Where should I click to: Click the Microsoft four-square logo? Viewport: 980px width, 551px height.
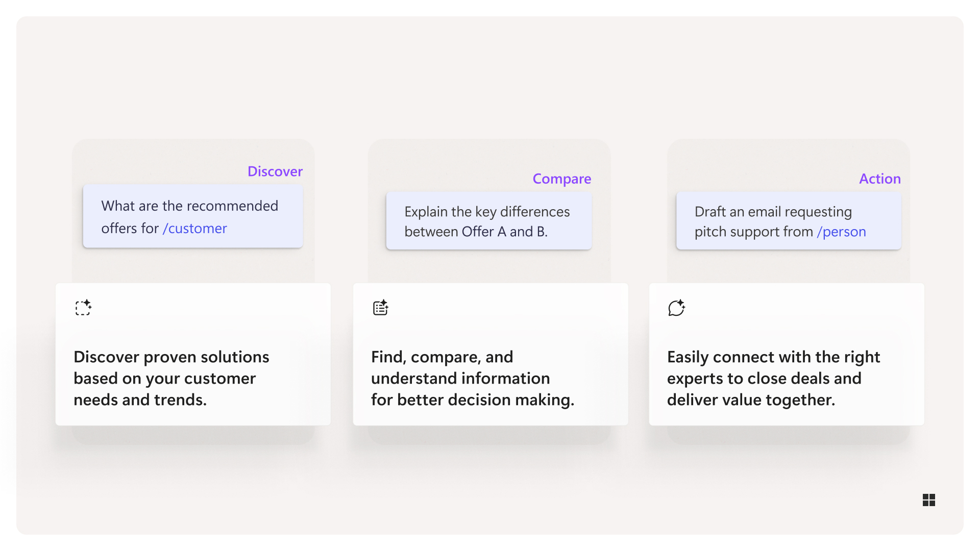[x=929, y=500]
